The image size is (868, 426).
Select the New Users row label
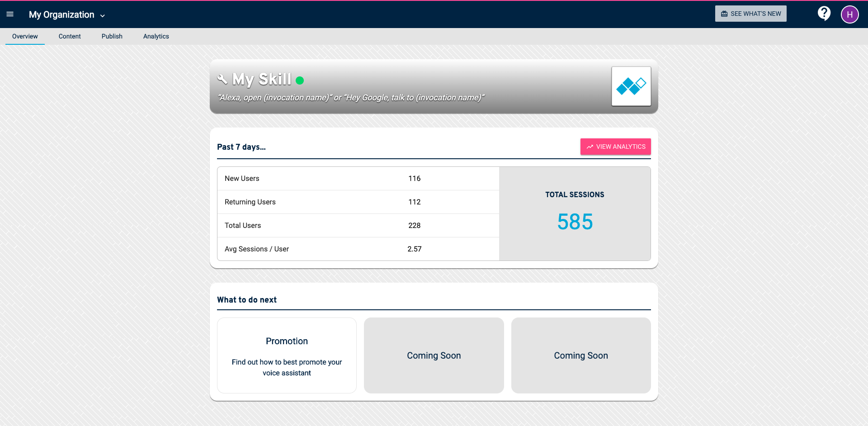(x=242, y=178)
